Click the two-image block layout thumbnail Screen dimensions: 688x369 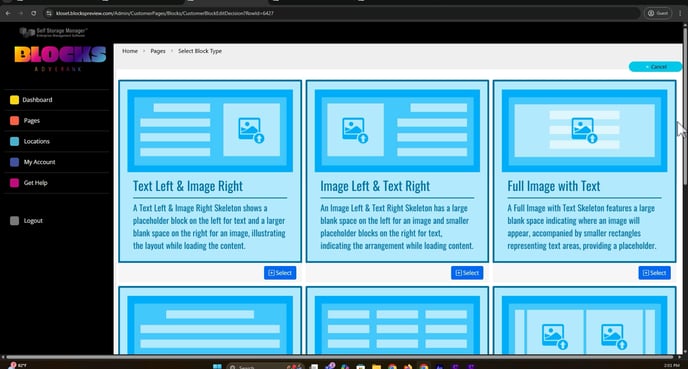tap(584, 325)
